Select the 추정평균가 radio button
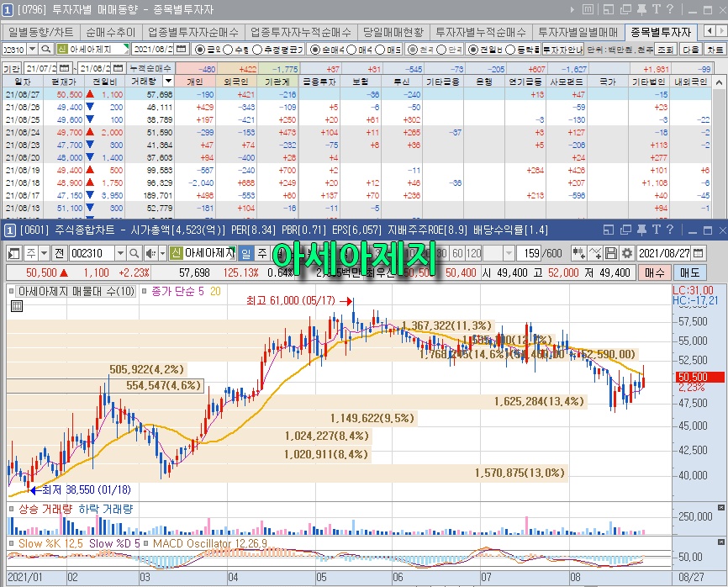 click(x=257, y=50)
